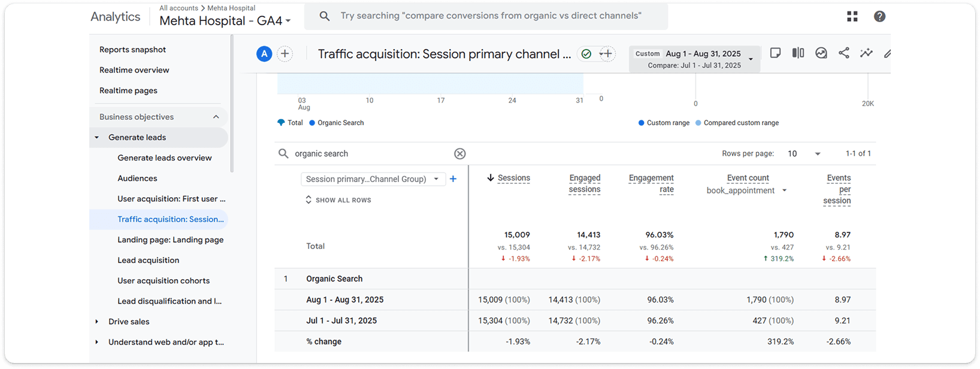980x369 pixels.
Task: Open Landing page report
Action: (171, 240)
